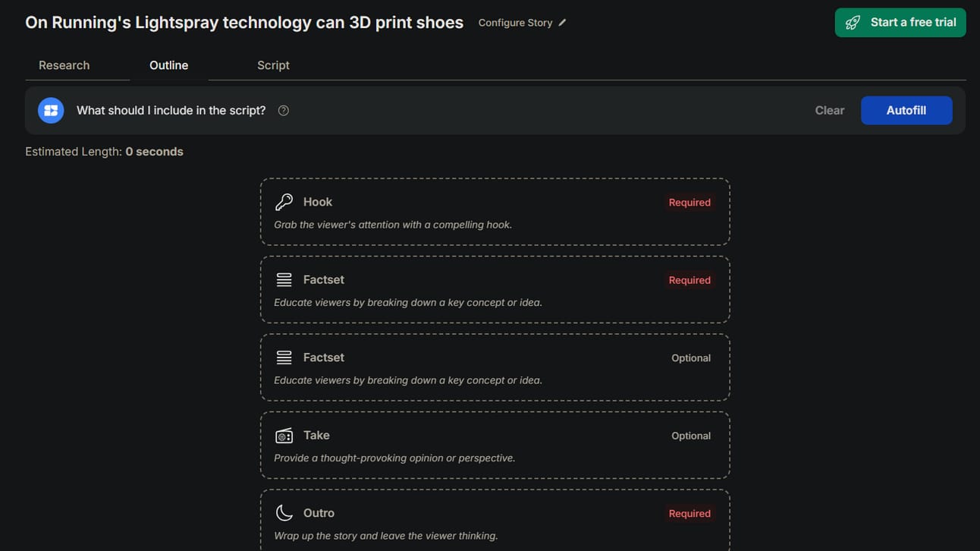This screenshot has height=551, width=980.
Task: Click the Optional badge on Take card
Action: click(x=691, y=436)
